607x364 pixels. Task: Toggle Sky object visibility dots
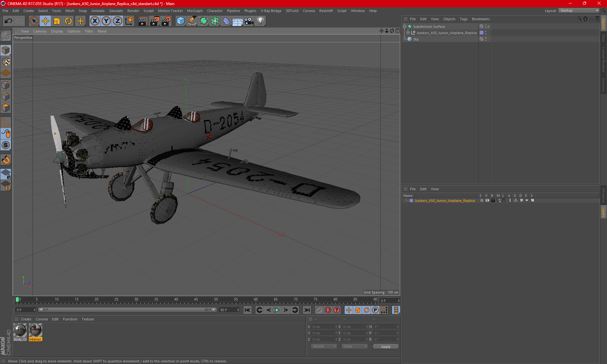486,39
